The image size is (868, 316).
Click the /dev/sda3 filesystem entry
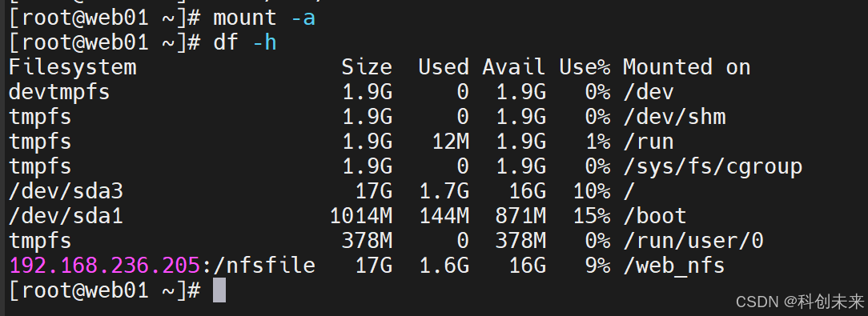(x=66, y=191)
